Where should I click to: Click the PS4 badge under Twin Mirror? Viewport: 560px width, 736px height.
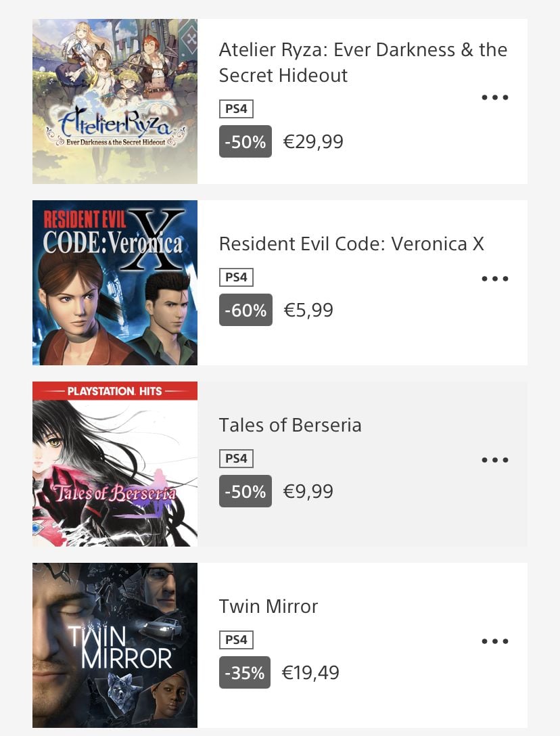236,640
